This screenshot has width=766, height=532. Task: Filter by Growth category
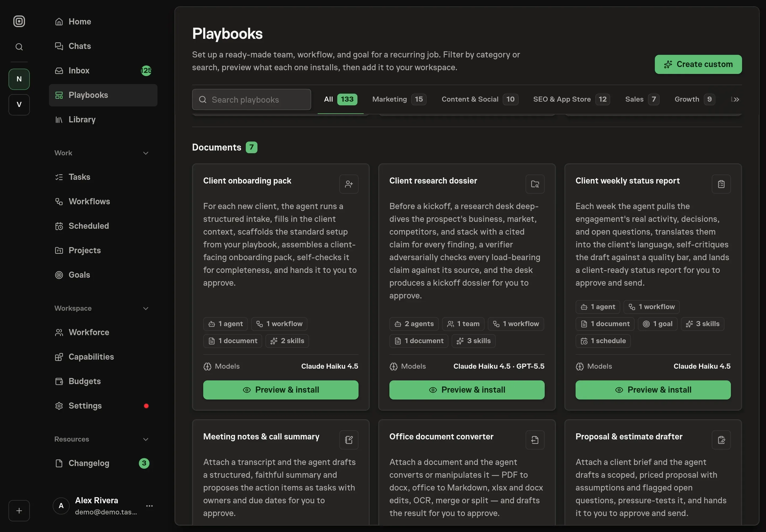[x=694, y=99]
